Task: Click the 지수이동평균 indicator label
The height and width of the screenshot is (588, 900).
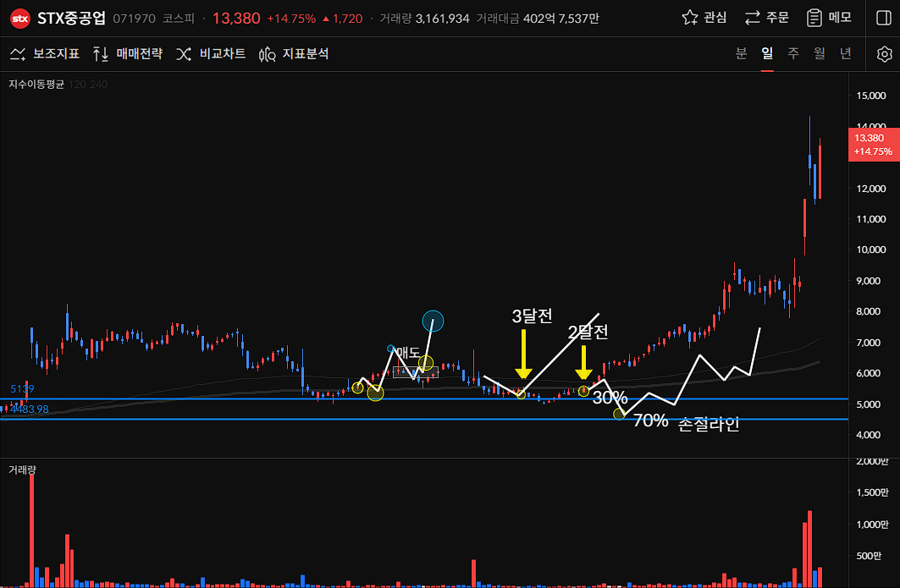Action: [x=36, y=85]
